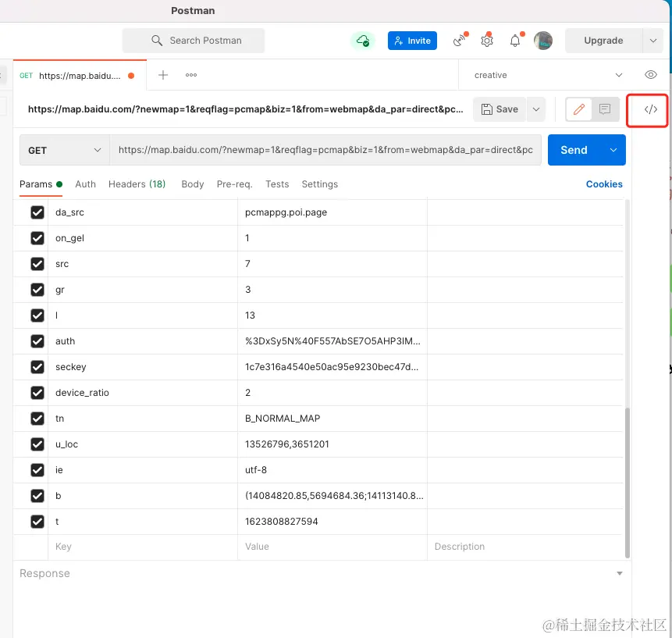Click the seckey parameter name

[x=71, y=367]
